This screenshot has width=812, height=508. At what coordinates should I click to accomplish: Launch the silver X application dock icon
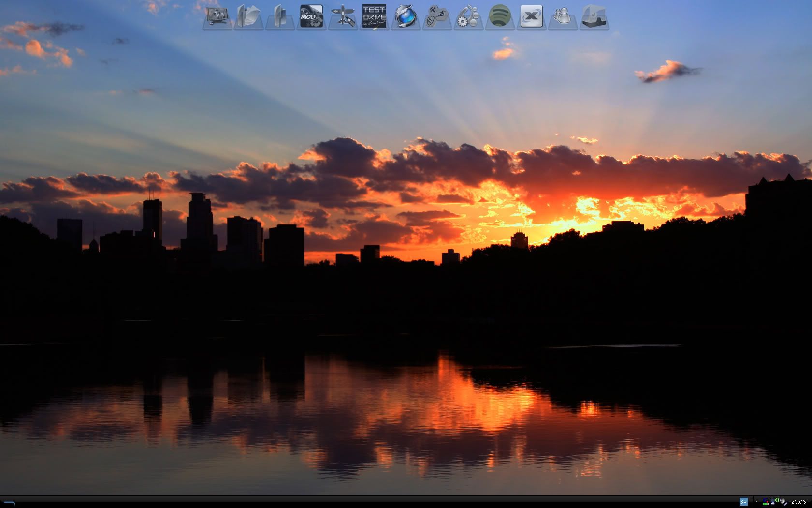click(x=531, y=17)
